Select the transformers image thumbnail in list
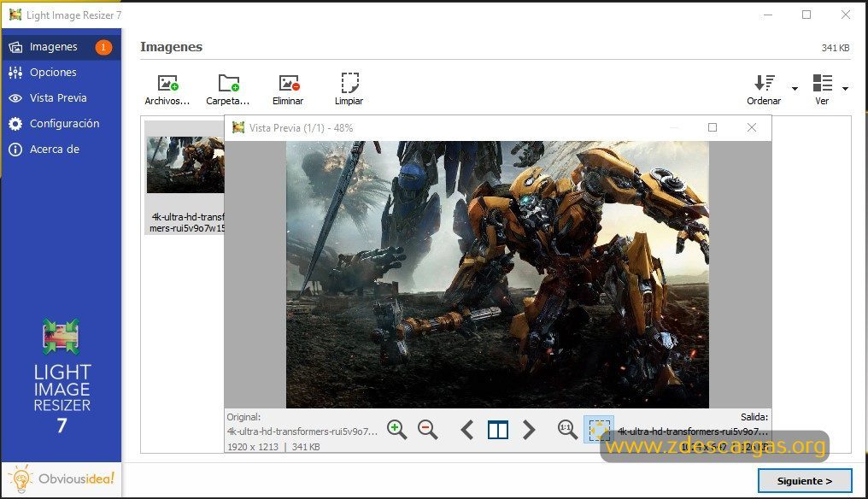 [185, 165]
